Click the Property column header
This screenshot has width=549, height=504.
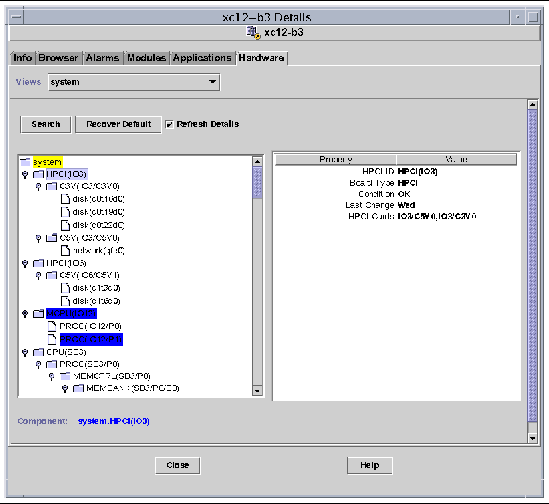point(336,159)
